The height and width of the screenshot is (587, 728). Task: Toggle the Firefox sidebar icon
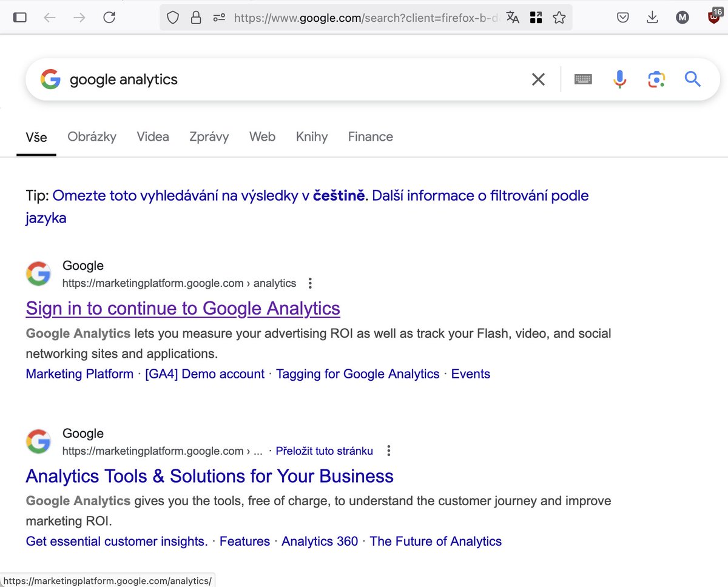tap(20, 18)
